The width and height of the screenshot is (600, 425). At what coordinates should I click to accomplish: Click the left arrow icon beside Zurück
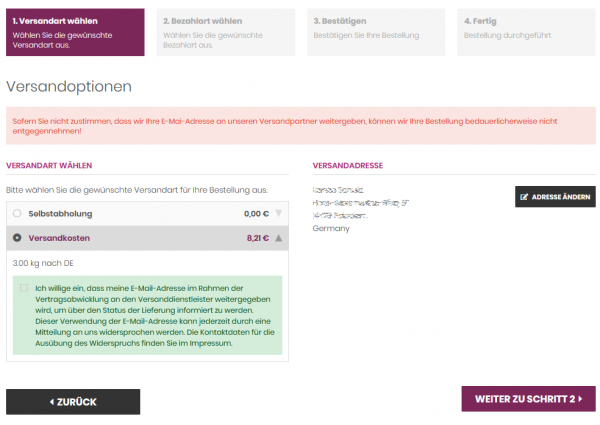click(x=51, y=402)
